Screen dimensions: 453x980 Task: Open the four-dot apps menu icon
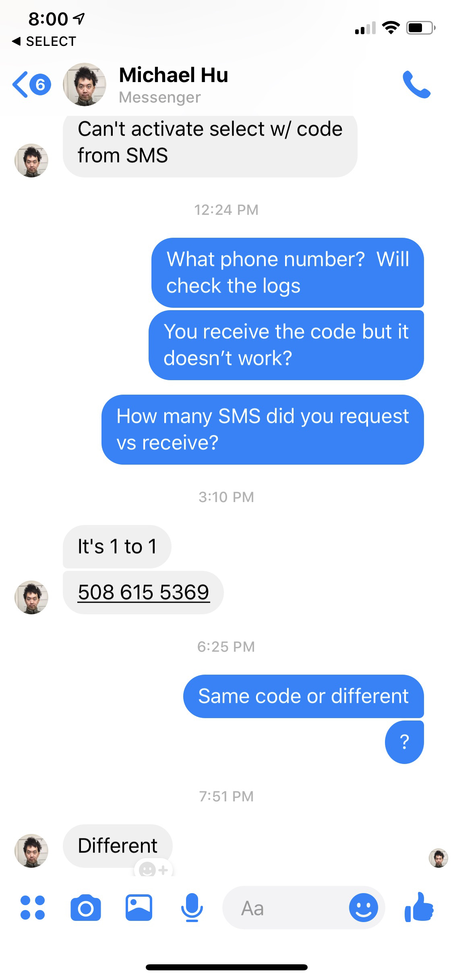(32, 908)
